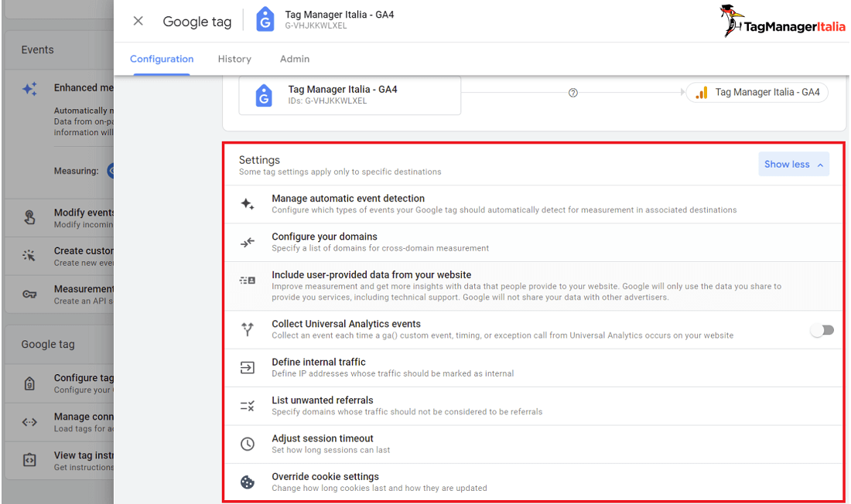Click View tag instructions icon
Viewport: 851px width, 504px height.
[29, 460]
